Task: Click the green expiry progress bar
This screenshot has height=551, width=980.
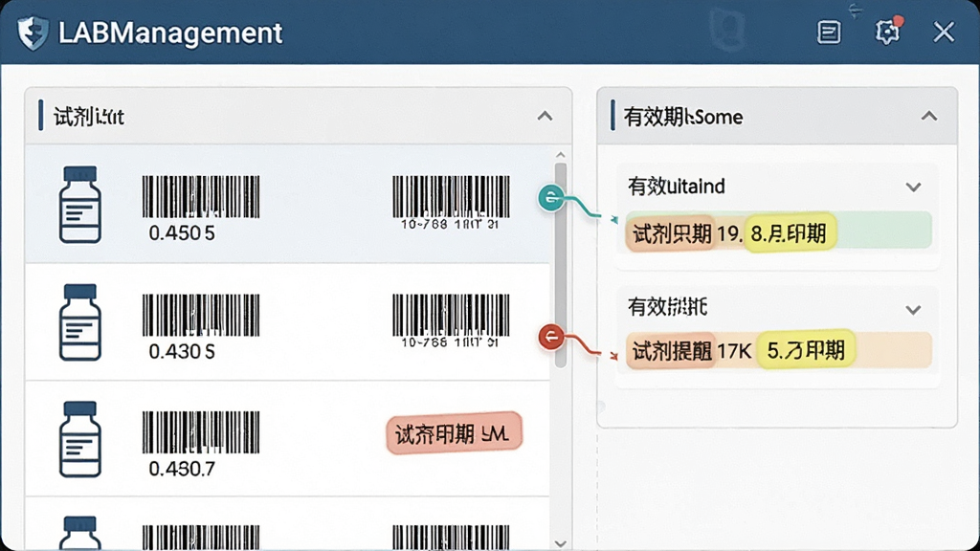Action: pos(778,230)
